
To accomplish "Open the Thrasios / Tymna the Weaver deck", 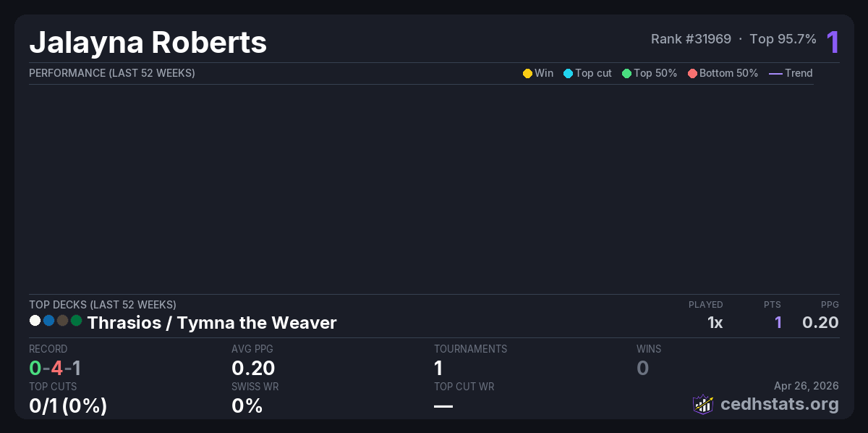I will (x=211, y=323).
